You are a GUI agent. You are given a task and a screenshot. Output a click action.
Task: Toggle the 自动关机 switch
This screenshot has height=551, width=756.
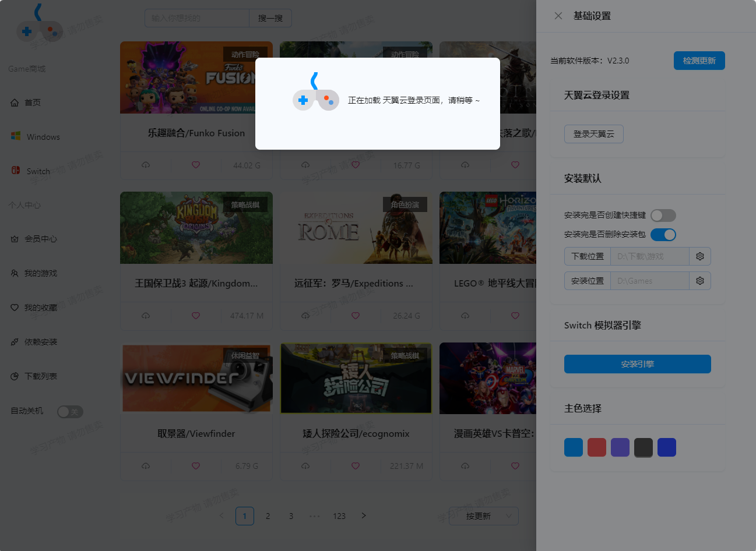(70, 412)
